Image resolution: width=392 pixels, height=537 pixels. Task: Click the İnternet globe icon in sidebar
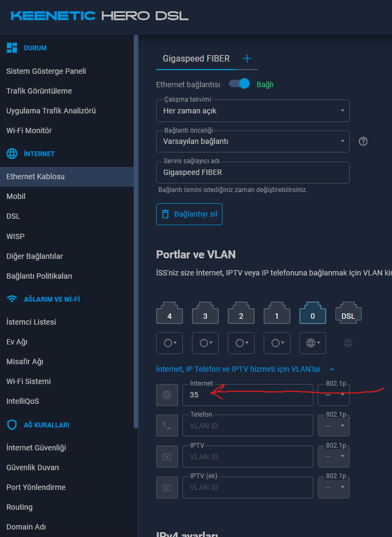click(12, 154)
